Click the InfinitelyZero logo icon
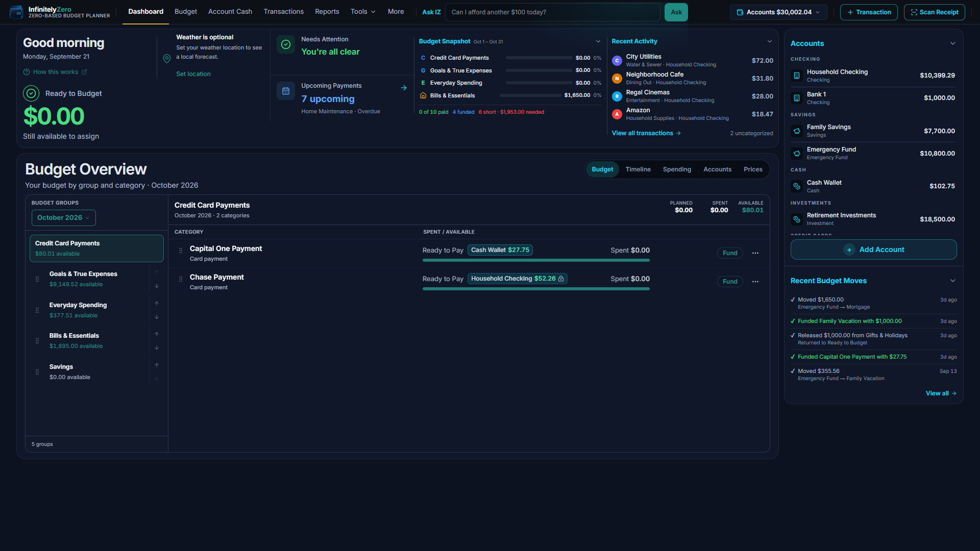 tap(16, 12)
